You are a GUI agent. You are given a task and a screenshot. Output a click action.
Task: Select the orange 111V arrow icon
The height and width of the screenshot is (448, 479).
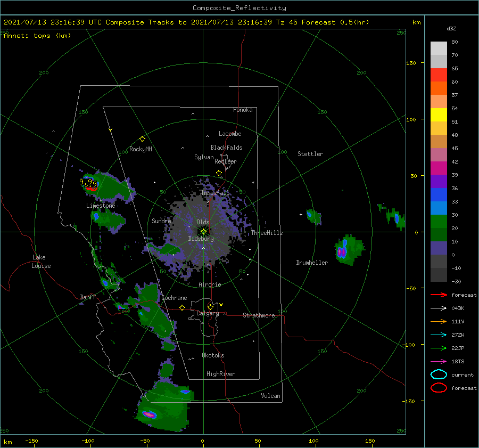pyautogui.click(x=439, y=321)
